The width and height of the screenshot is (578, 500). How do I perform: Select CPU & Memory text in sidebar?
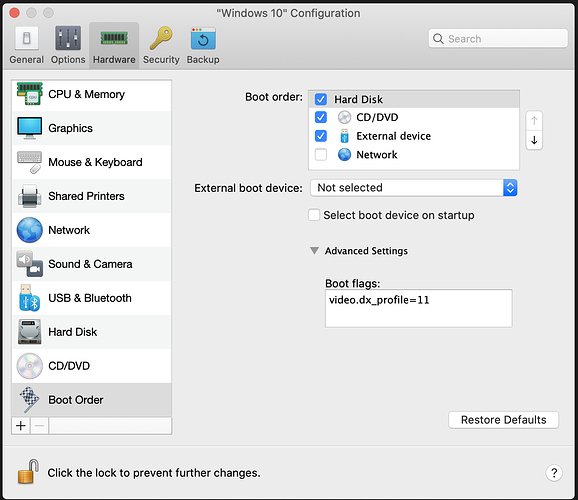pos(87,94)
